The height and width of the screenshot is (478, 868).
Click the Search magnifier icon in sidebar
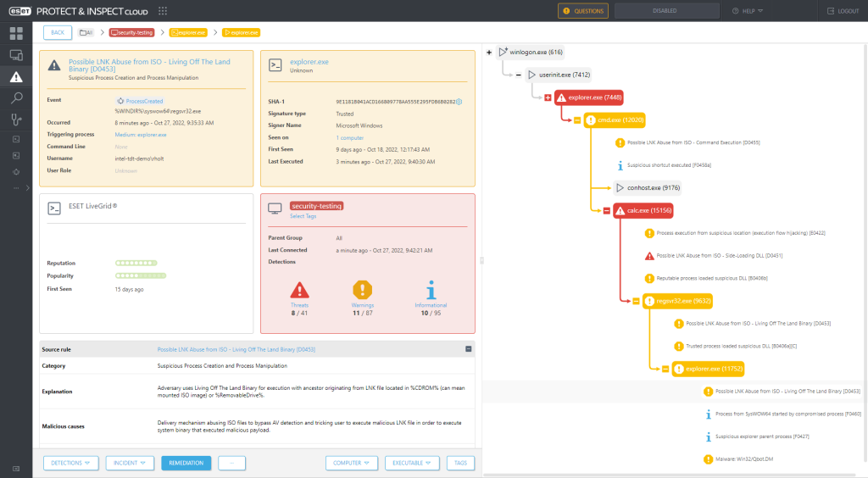coord(16,98)
